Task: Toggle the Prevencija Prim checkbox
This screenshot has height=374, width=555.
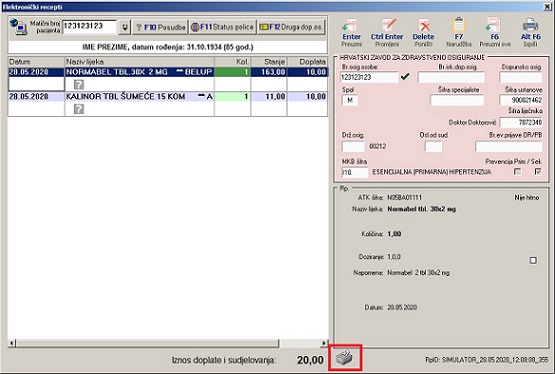Action: coord(517,172)
